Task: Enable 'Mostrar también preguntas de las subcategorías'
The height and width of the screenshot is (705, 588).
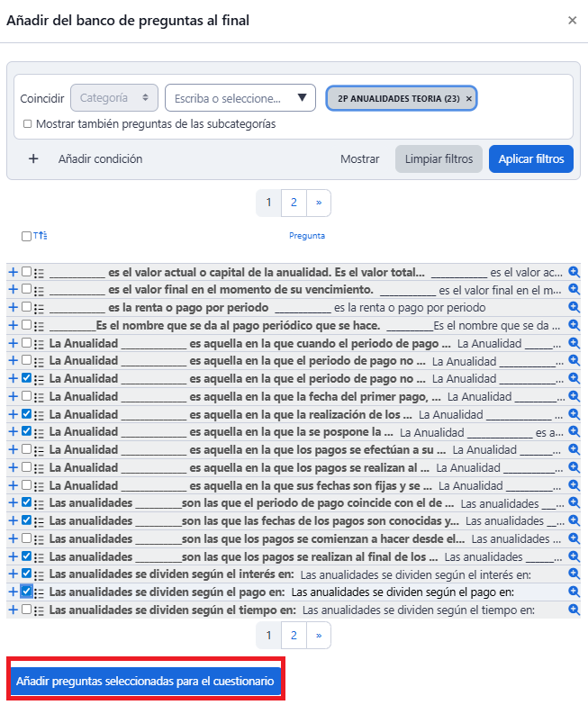Action: pyautogui.click(x=27, y=124)
